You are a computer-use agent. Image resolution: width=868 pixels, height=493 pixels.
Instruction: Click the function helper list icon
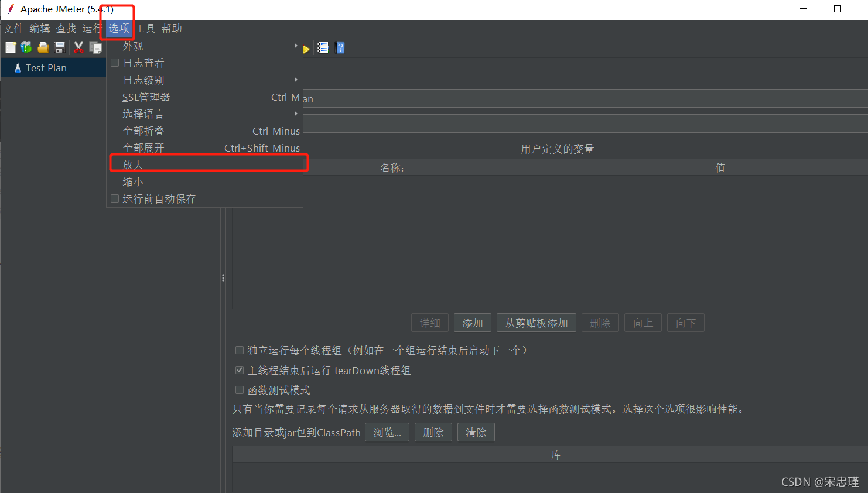(323, 48)
